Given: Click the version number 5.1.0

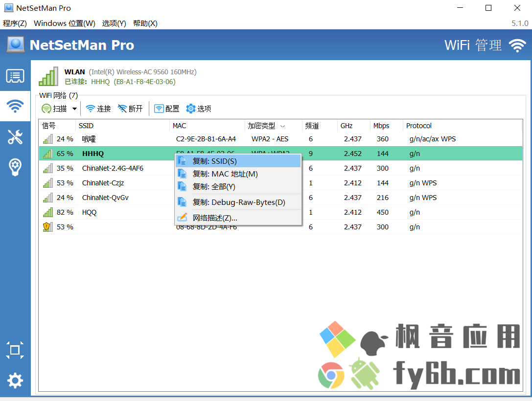Looking at the screenshot, I should (x=520, y=23).
